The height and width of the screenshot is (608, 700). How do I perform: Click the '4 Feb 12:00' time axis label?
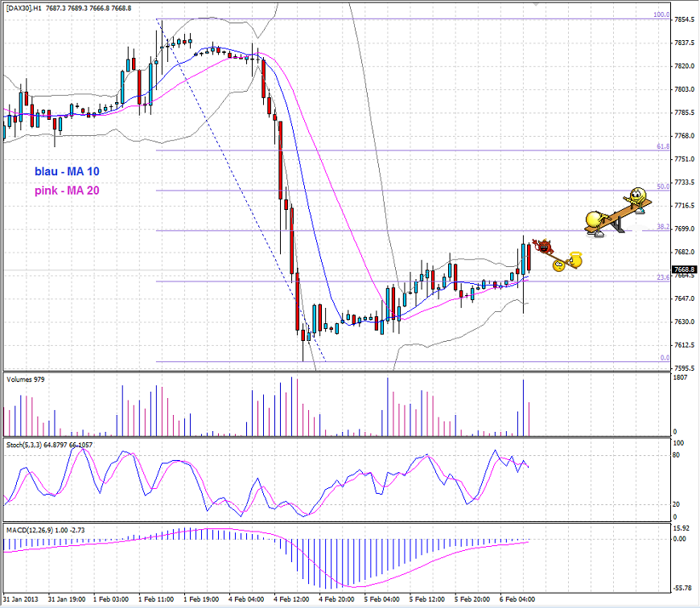point(290,599)
